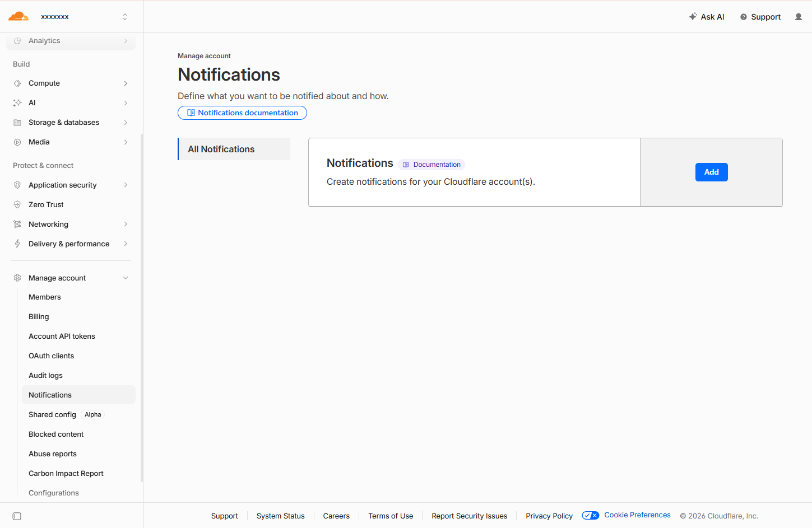Click the Cloudflare logo
The height and width of the screenshot is (528, 812).
18,16
